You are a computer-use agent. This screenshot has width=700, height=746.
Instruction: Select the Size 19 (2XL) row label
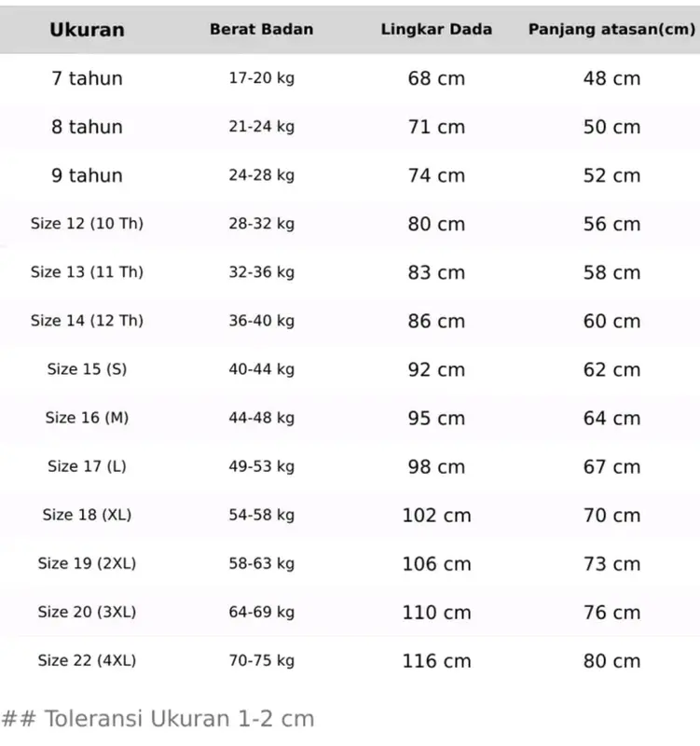(87, 563)
